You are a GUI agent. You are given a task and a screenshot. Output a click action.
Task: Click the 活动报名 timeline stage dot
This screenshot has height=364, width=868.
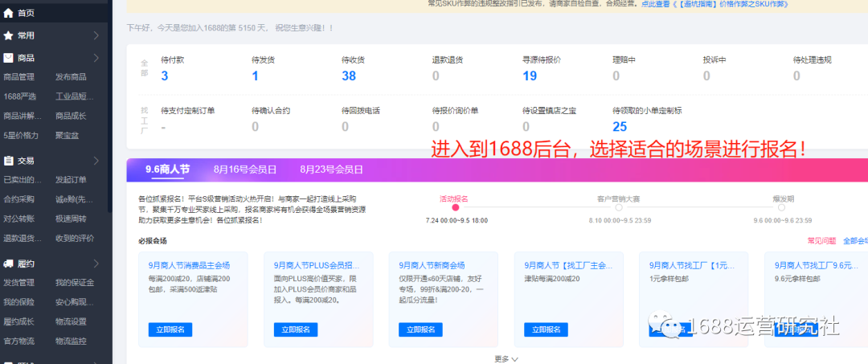[456, 208]
